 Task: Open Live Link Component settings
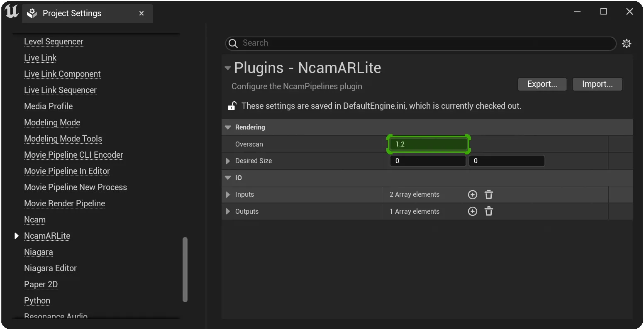[62, 74]
